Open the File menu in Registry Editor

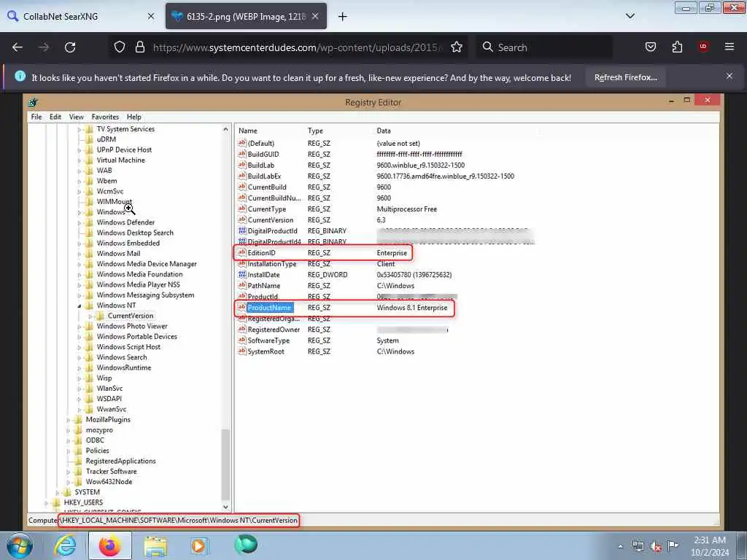(36, 117)
